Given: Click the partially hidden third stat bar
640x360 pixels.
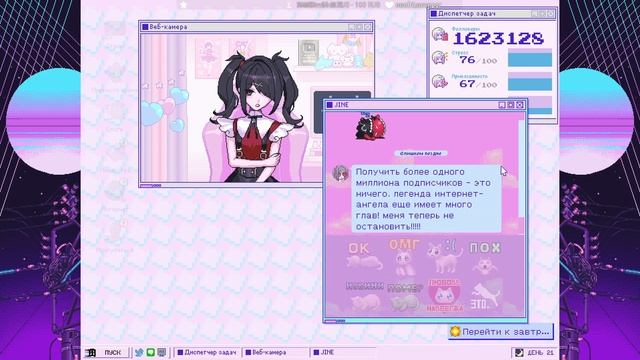Looking at the screenshot, I should (x=540, y=106).
